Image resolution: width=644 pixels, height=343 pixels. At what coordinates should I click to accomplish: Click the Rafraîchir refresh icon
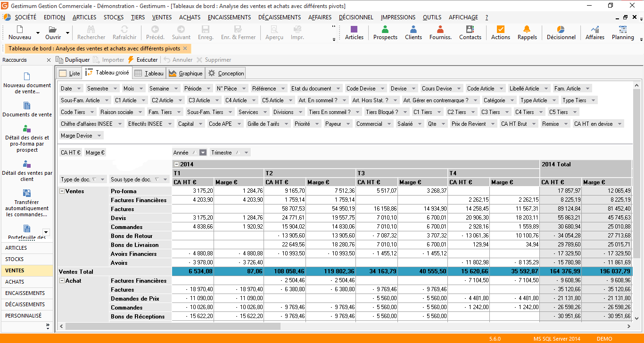tap(124, 29)
